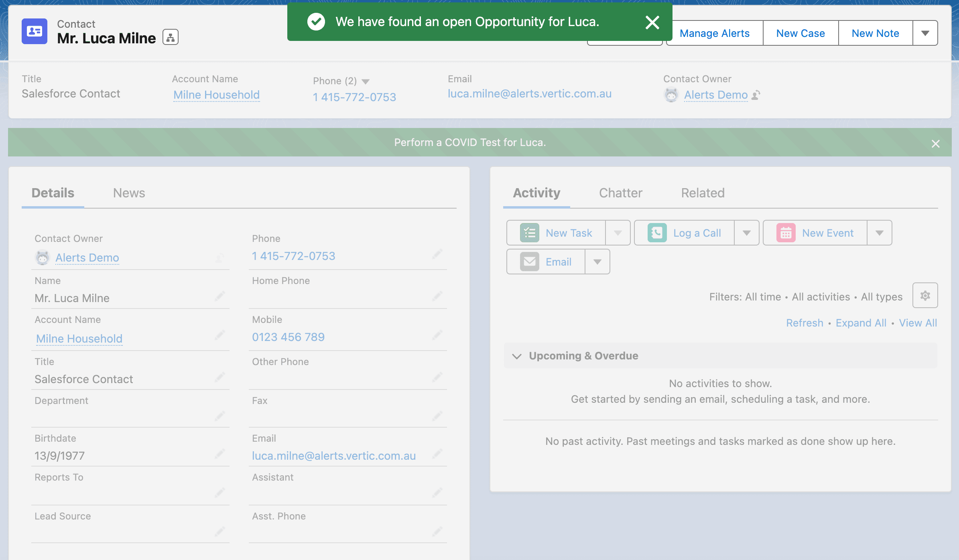Click the Manage Alerts button
The width and height of the screenshot is (959, 560).
pos(715,33)
